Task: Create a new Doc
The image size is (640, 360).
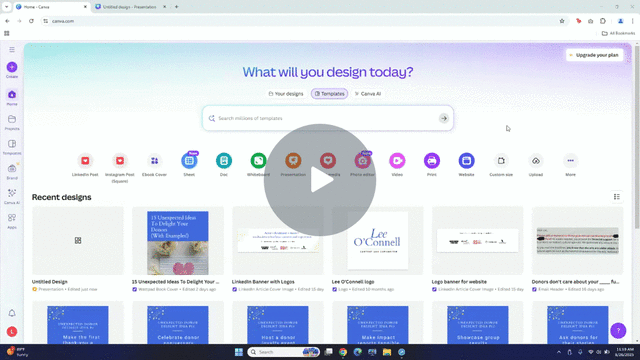Action: point(224,165)
